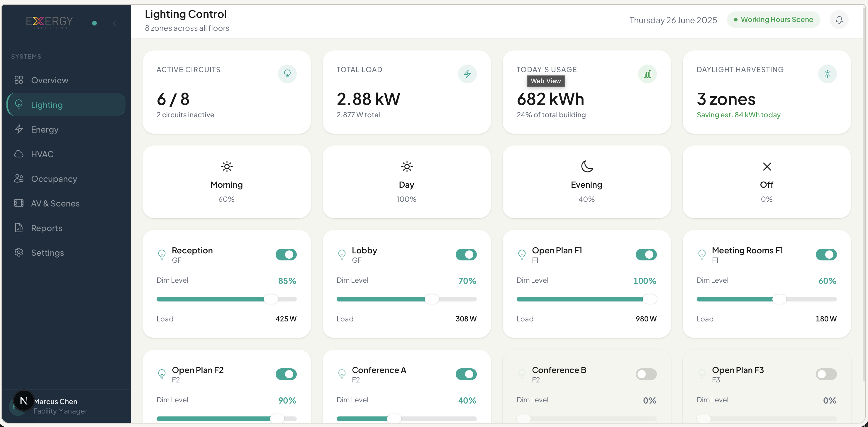Apply the Day 100% scene

tap(406, 182)
